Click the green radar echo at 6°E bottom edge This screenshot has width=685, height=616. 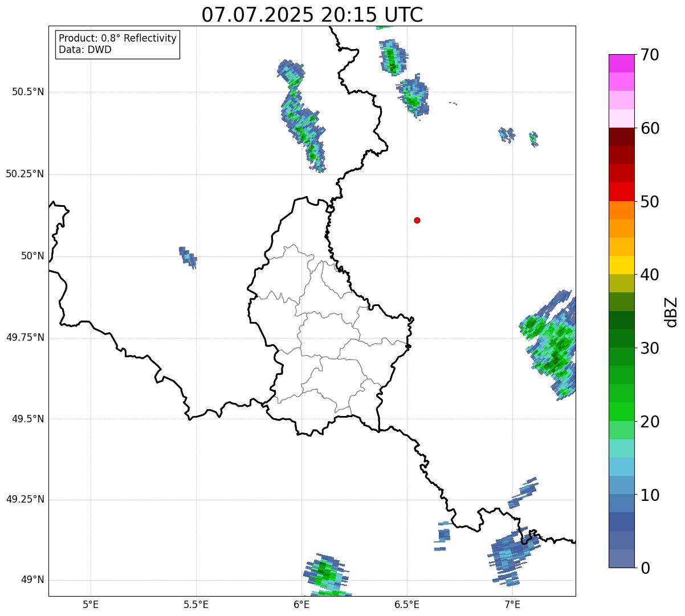(326, 575)
